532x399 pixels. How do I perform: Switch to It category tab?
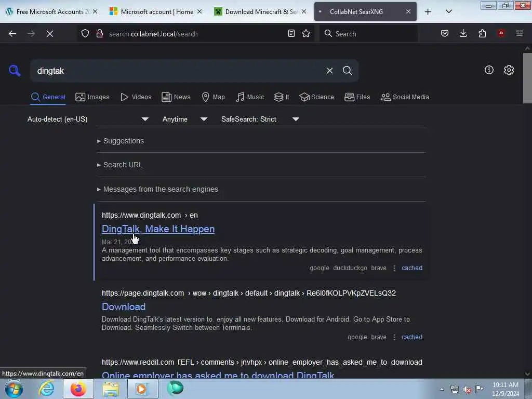point(282,97)
